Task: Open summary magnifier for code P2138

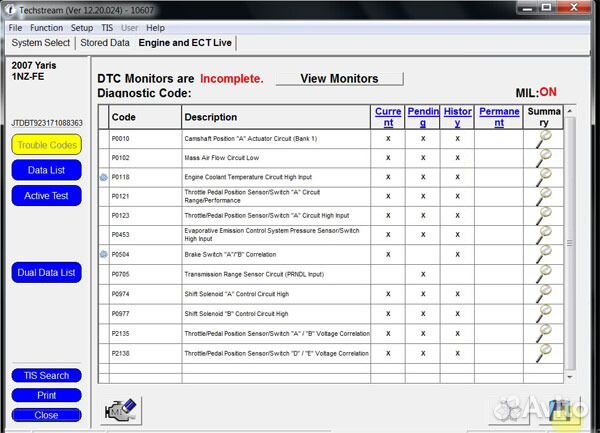Action: (545, 352)
